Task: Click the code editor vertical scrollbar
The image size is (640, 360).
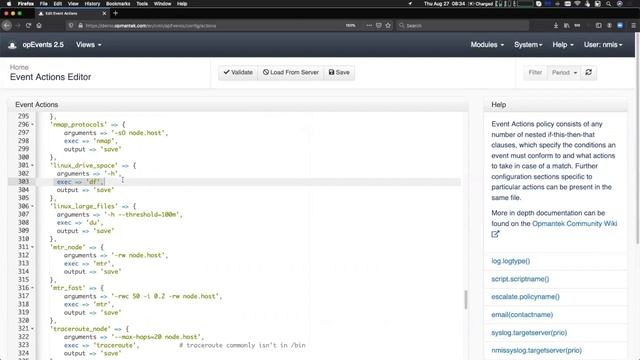Action: click(465, 299)
